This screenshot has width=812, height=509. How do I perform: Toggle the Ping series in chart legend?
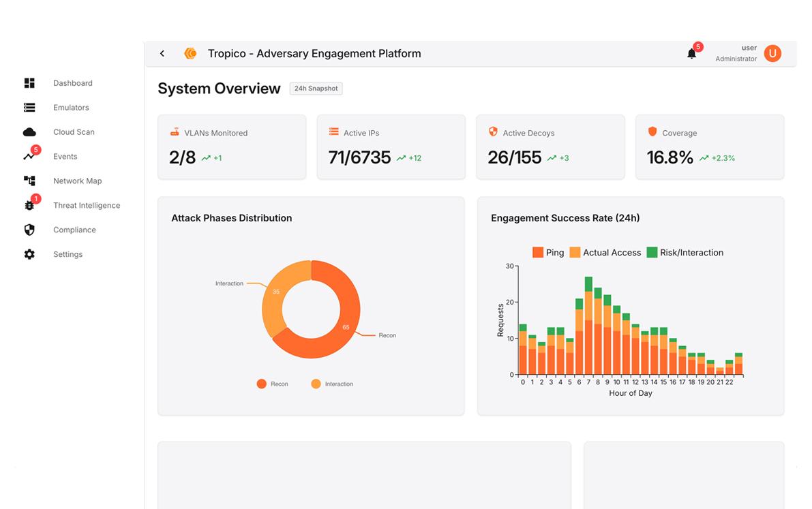click(x=548, y=252)
